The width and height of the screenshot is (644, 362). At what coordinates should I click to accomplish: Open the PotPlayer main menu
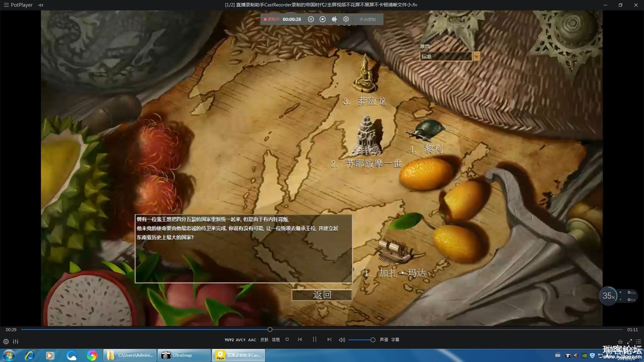tap(18, 5)
